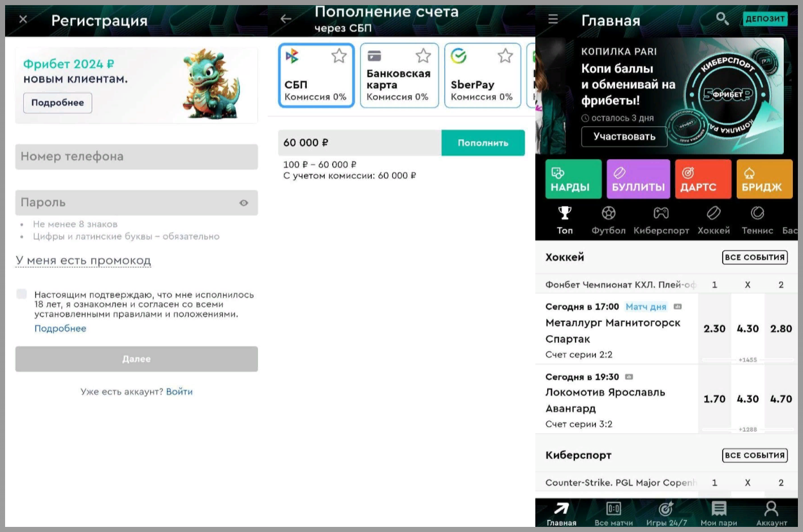Close the Регистрация screen with X

(x=23, y=20)
